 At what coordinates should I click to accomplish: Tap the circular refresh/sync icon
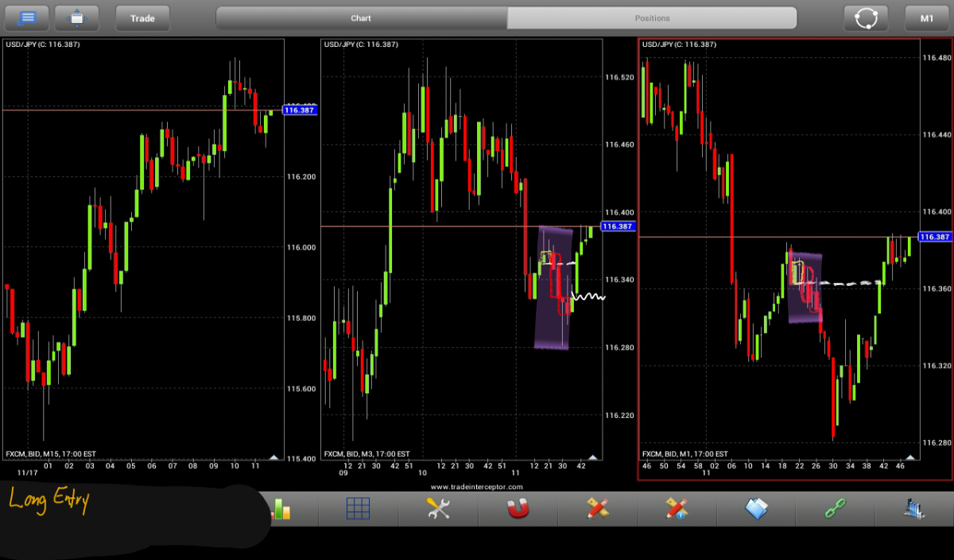866,17
